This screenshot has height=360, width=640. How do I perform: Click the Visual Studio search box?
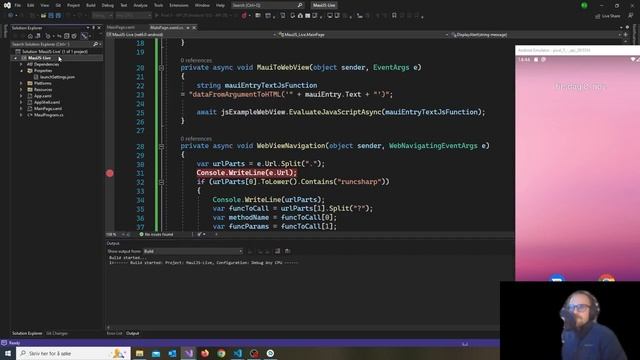[267, 5]
